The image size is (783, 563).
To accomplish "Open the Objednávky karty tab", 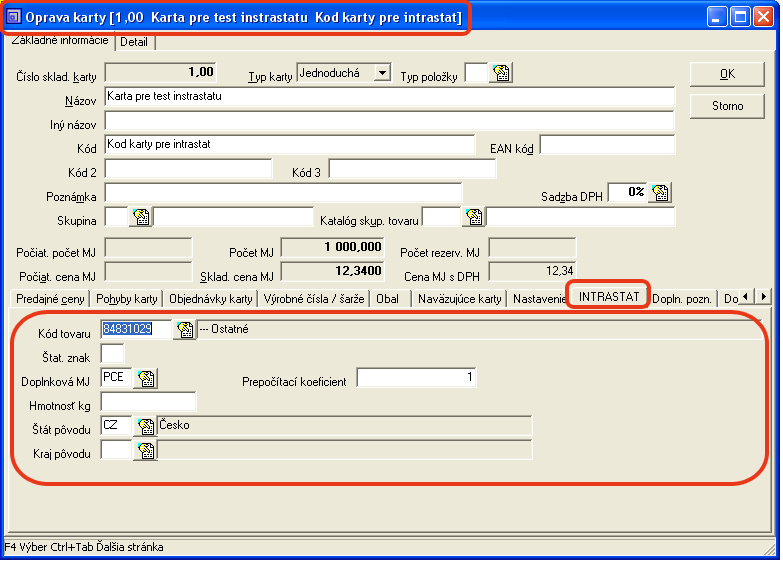I will pos(210,299).
